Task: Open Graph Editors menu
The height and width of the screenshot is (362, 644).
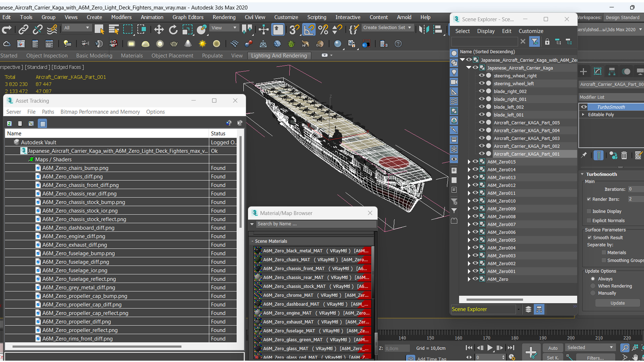Action: [188, 17]
